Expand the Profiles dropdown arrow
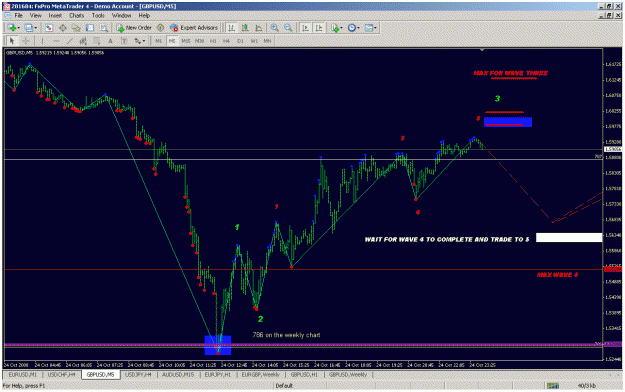Image resolution: width=625 pixels, height=392 pixels. tap(35, 28)
